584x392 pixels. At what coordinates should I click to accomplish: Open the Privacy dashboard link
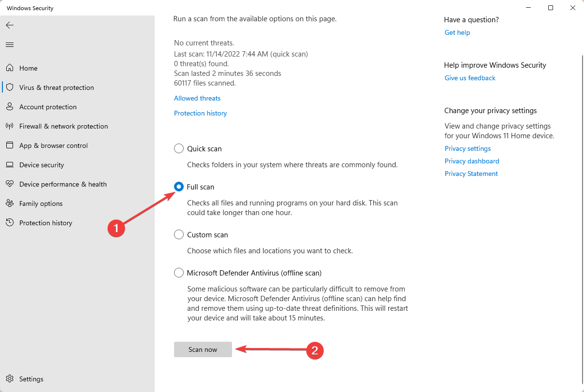pos(472,161)
